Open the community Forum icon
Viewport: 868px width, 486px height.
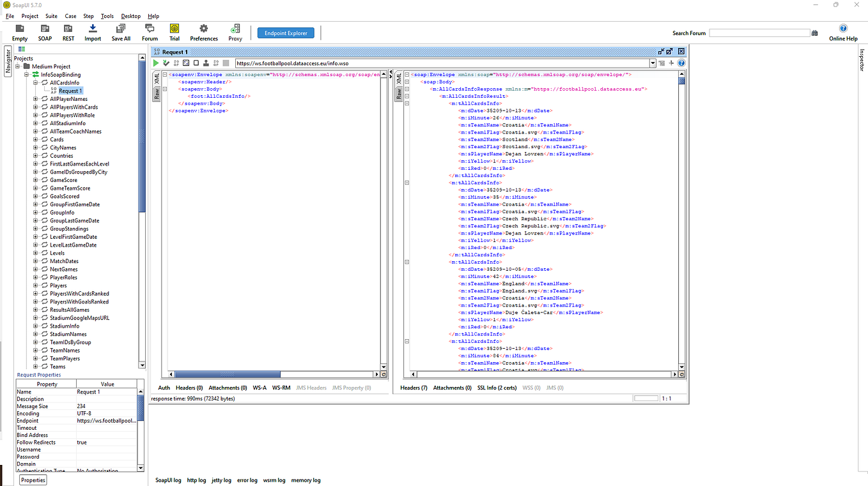click(149, 29)
